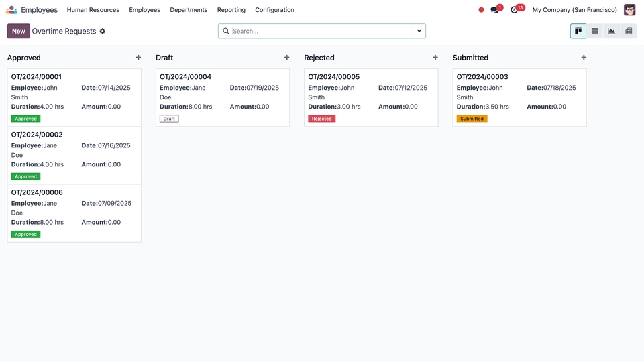Open the Employees menu

pyautogui.click(x=145, y=10)
